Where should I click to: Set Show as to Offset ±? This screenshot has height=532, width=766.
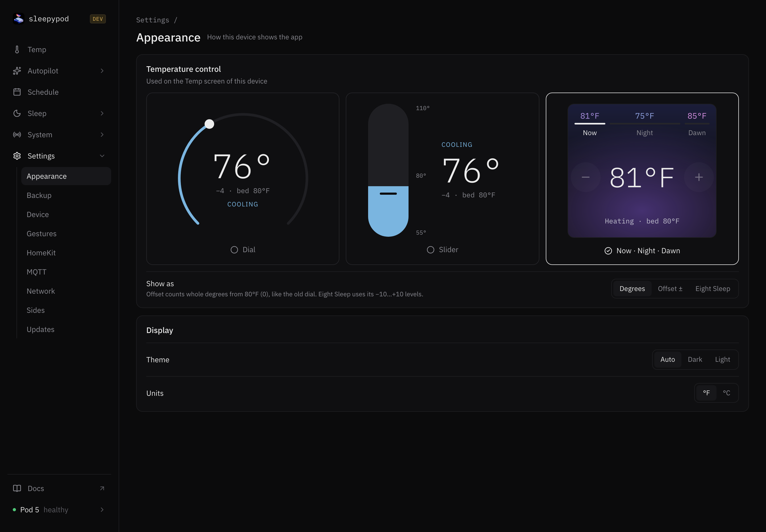point(670,289)
